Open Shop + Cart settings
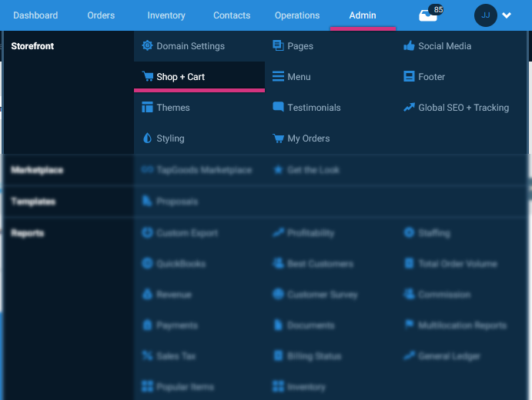 tap(180, 77)
